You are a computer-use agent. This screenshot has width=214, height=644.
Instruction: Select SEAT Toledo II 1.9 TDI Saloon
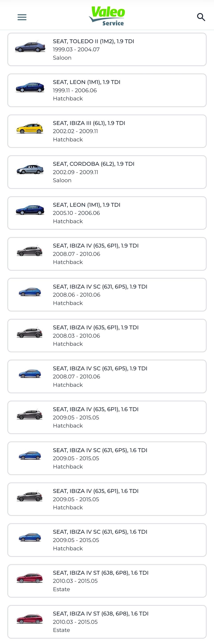point(107,49)
